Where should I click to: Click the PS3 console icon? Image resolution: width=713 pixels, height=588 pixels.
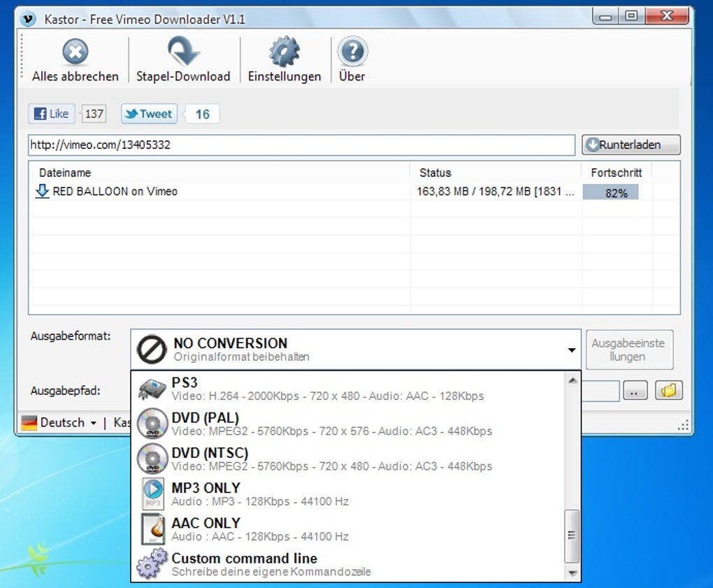pos(152,389)
